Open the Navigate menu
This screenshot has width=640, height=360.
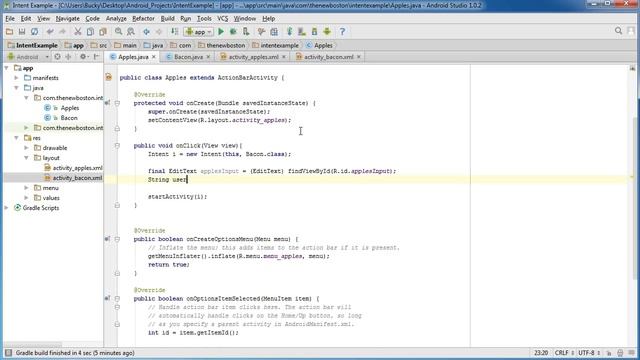(x=67, y=18)
